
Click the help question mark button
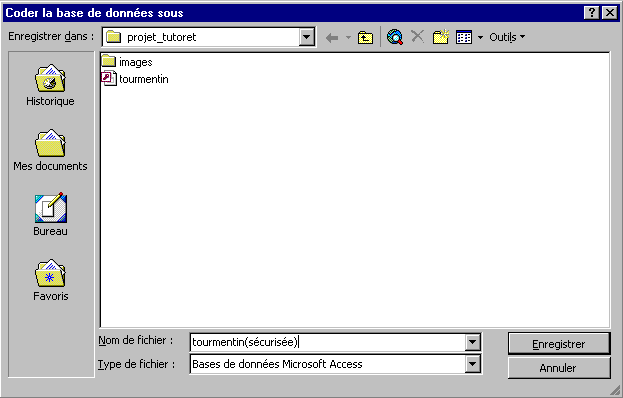pyautogui.click(x=592, y=13)
